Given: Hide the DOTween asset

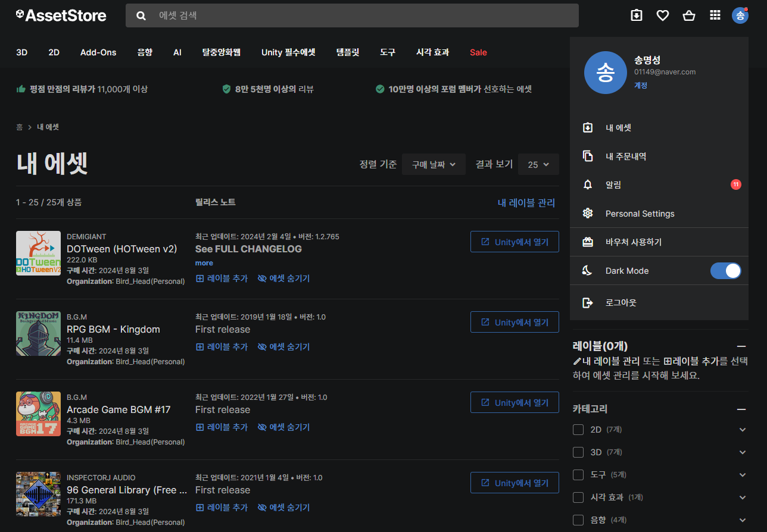Looking at the screenshot, I should [283, 278].
